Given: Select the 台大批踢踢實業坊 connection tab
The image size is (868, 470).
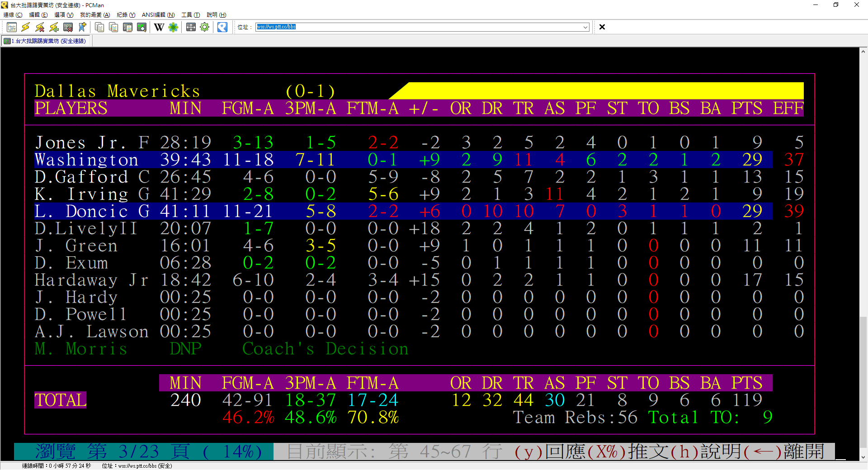Looking at the screenshot, I should click(x=47, y=41).
